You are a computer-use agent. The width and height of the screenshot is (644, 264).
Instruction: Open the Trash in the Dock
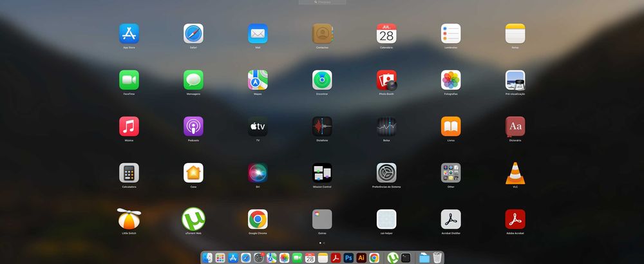pyautogui.click(x=437, y=258)
